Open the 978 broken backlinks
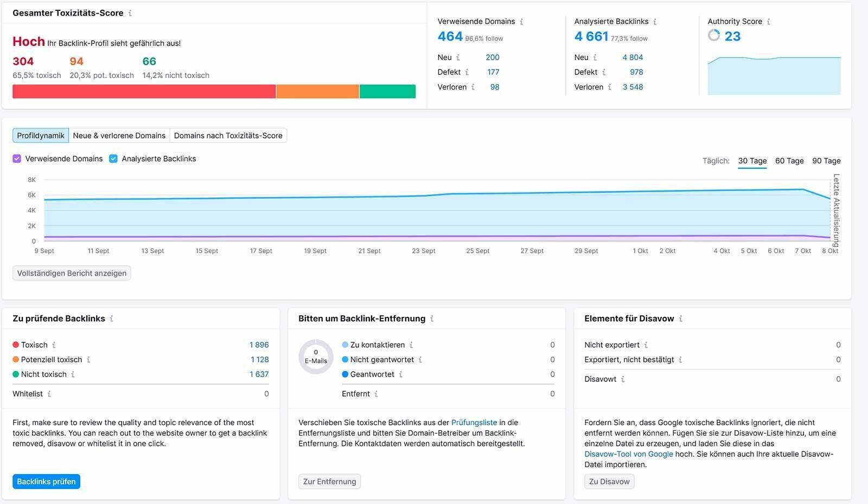The width and height of the screenshot is (868, 504). (x=636, y=72)
